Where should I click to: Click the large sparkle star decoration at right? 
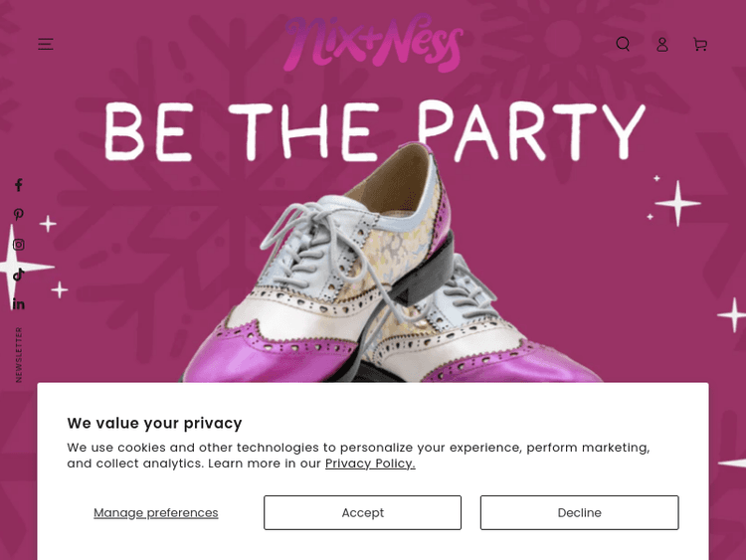coord(678,203)
